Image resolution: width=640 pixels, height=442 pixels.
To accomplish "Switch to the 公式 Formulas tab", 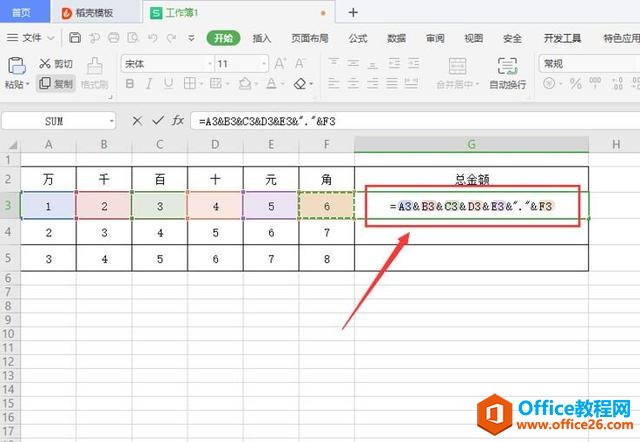I will pos(358,38).
